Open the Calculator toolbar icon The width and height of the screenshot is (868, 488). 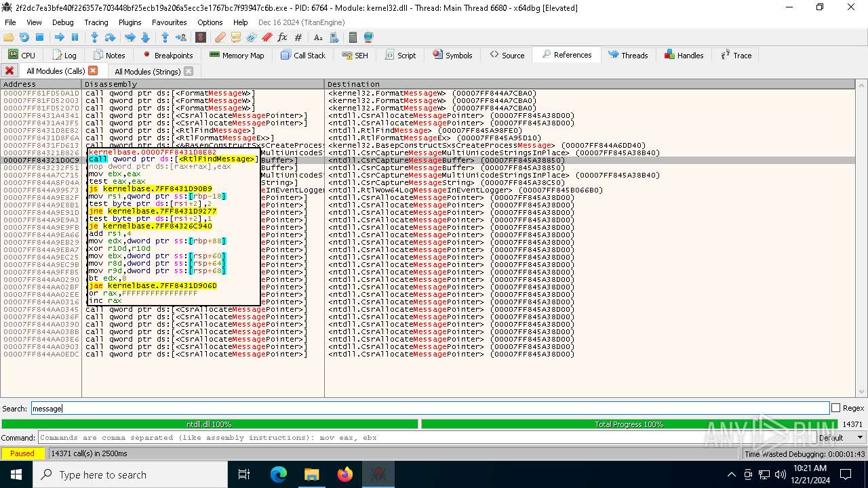(x=353, y=37)
